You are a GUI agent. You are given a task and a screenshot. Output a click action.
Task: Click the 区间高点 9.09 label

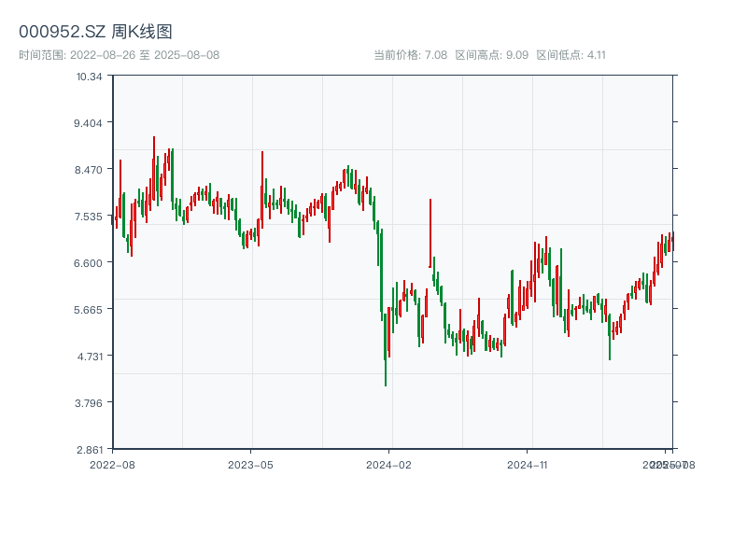pyautogui.click(x=491, y=55)
